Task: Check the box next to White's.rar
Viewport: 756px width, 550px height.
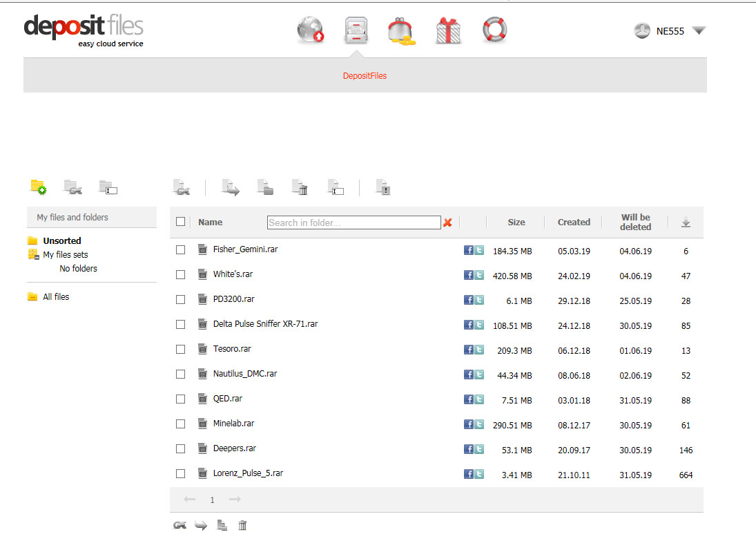Action: coord(181,275)
